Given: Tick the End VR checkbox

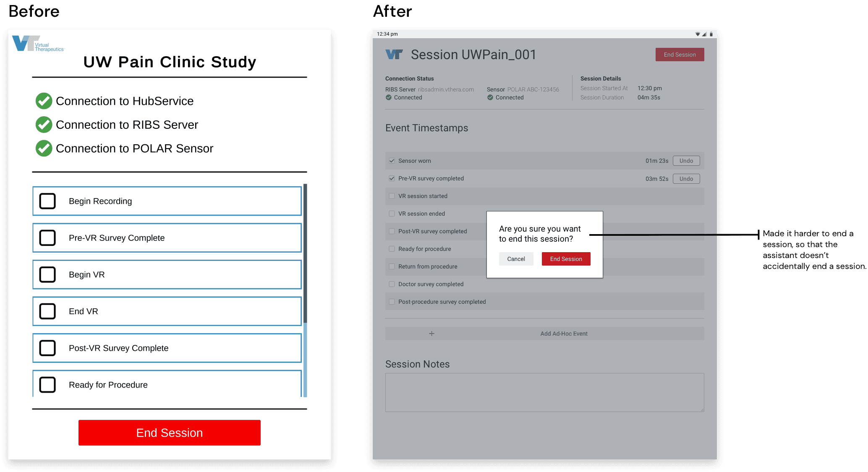Looking at the screenshot, I should point(47,311).
